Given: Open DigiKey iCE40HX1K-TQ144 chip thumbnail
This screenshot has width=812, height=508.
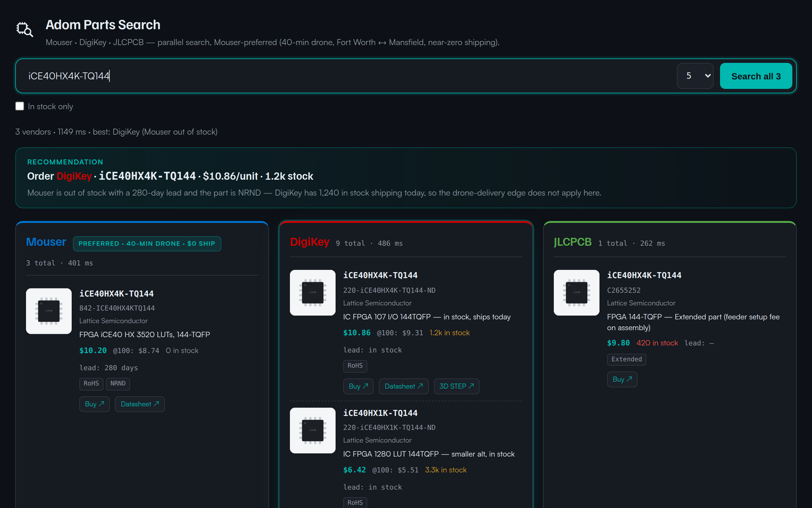Looking at the screenshot, I should pos(313,430).
